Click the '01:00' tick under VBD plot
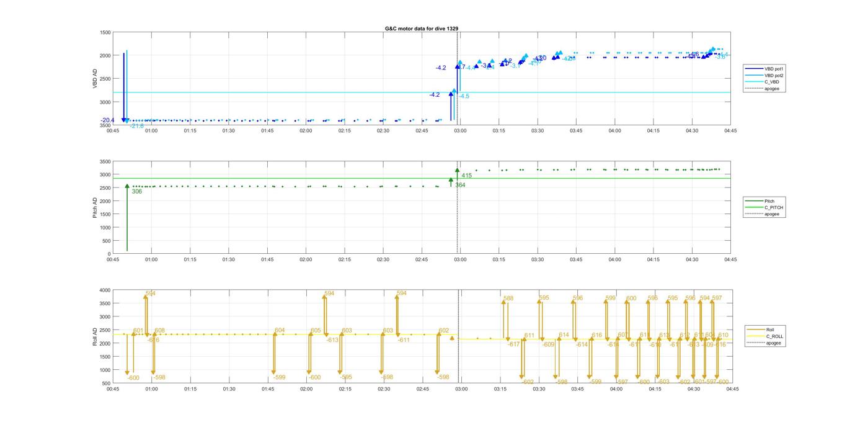Image resolution: width=868 pixels, height=430 pixels. 151,130
